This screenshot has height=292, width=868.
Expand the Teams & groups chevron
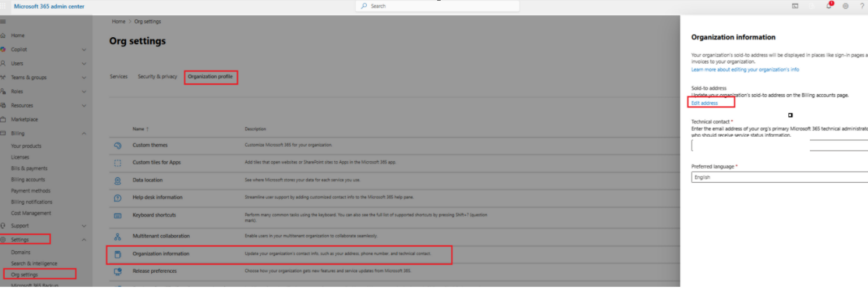coord(84,77)
